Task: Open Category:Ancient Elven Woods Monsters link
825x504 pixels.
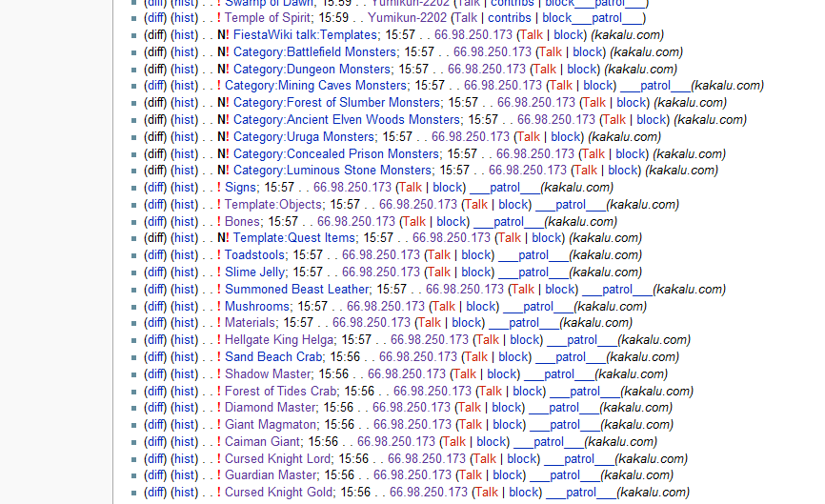Action: click(347, 120)
